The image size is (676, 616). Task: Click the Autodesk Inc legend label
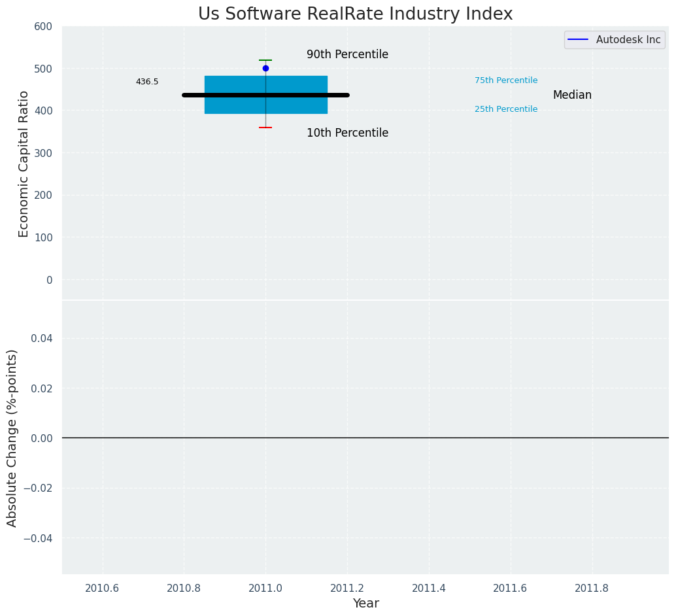click(x=628, y=40)
